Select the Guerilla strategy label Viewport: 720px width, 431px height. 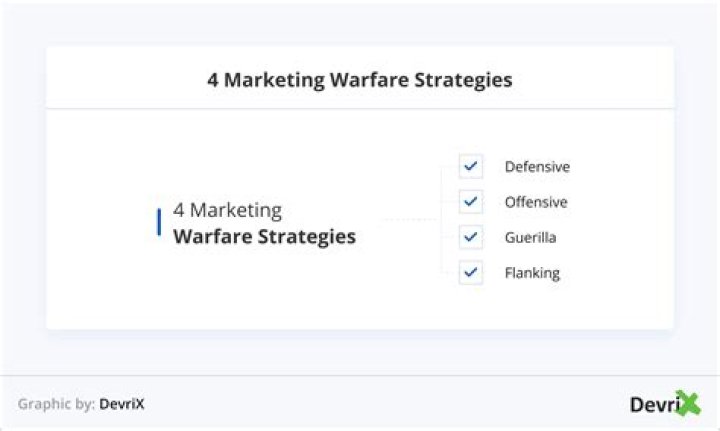coord(531,238)
